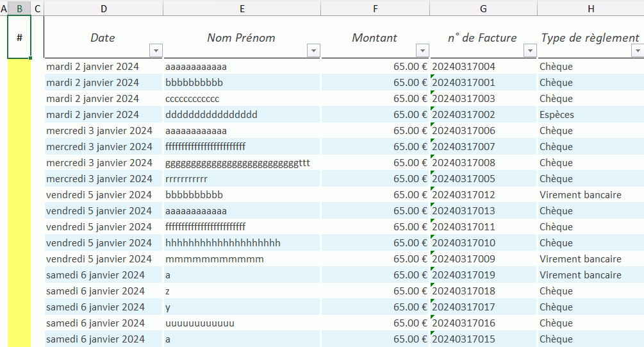This screenshot has height=347, width=644.
Task: Select the narrow column C header
Action: (x=37, y=8)
